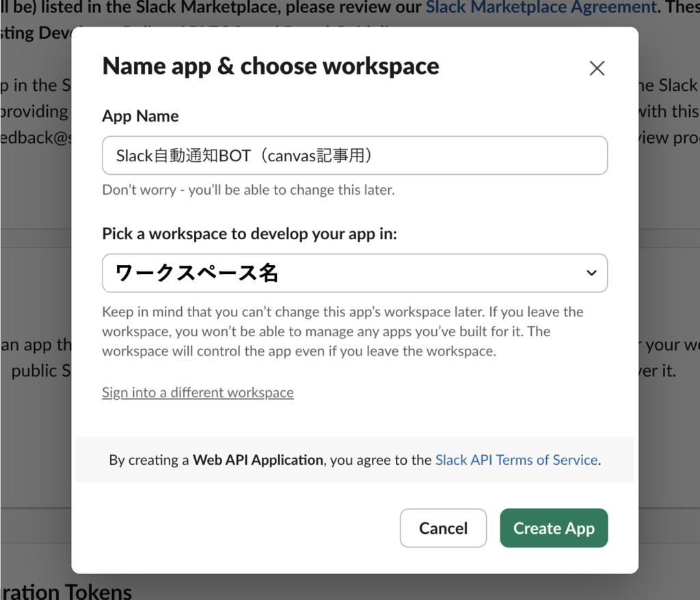Open the workspace picker dropdown

click(x=355, y=273)
